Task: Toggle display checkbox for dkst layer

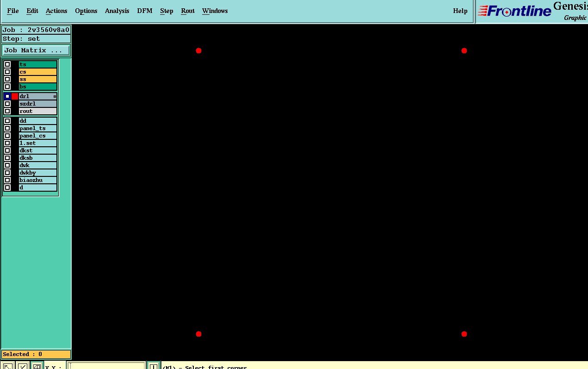Action: coord(7,150)
